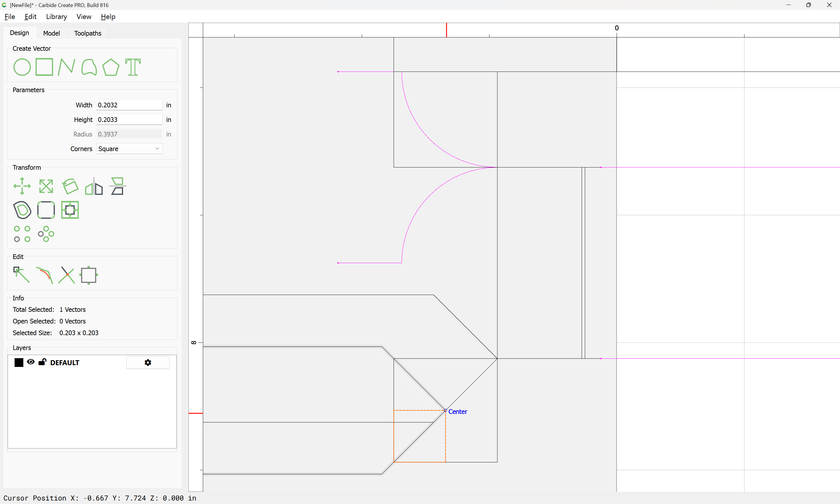
Task: Activate the Move transform tool
Action: (x=22, y=186)
